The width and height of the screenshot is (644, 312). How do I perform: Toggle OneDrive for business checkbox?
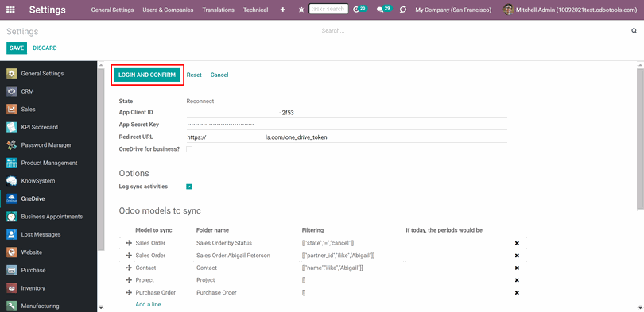(x=189, y=149)
